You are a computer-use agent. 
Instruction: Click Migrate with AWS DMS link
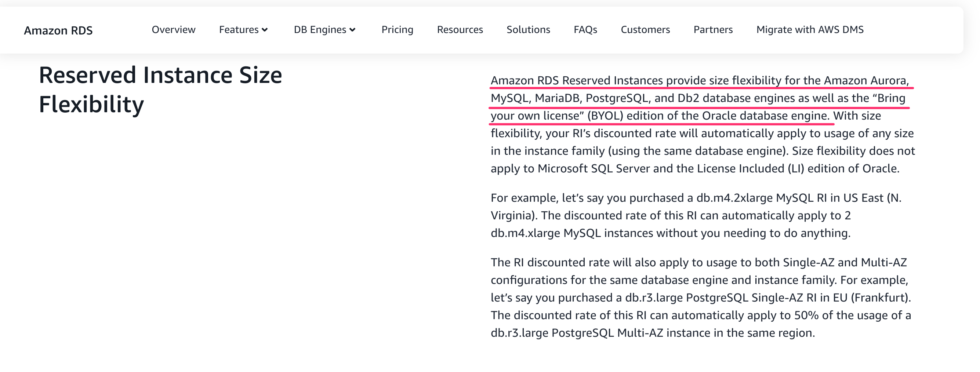(810, 30)
